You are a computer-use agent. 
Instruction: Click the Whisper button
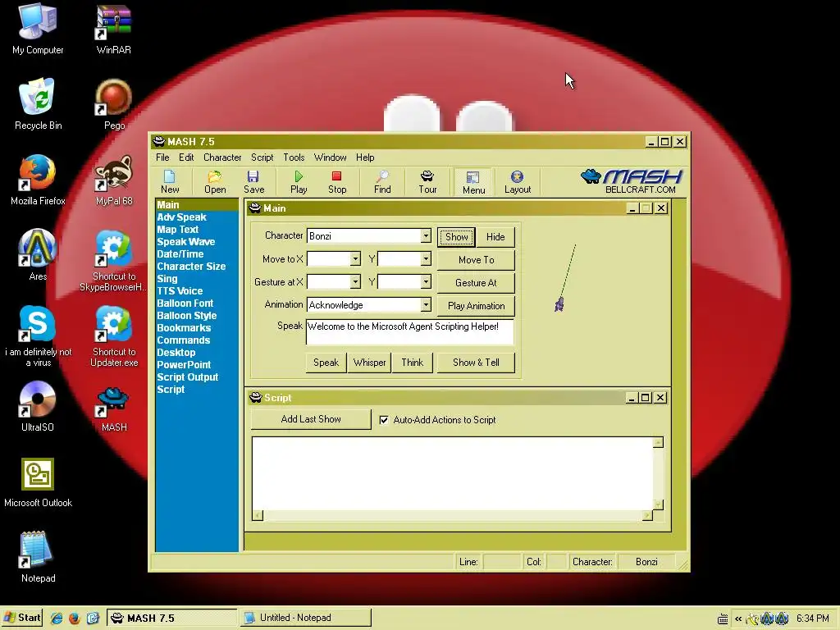(369, 363)
